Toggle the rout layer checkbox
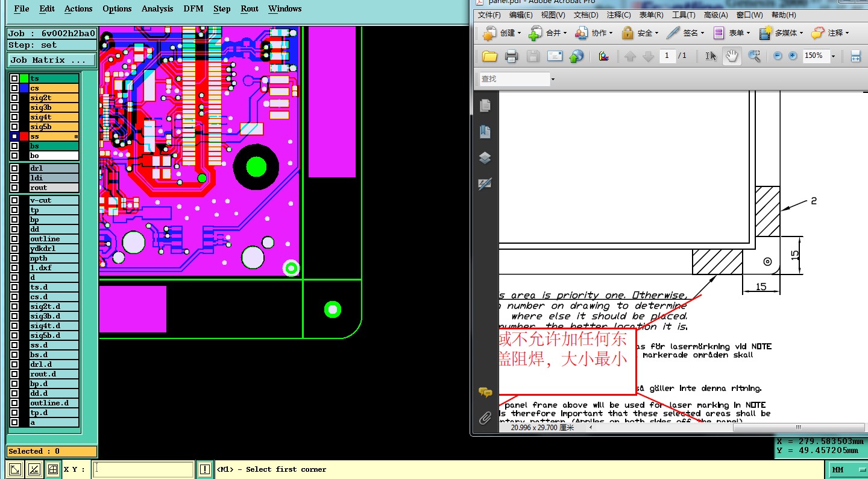Image resolution: width=868 pixels, height=479 pixels. point(14,188)
